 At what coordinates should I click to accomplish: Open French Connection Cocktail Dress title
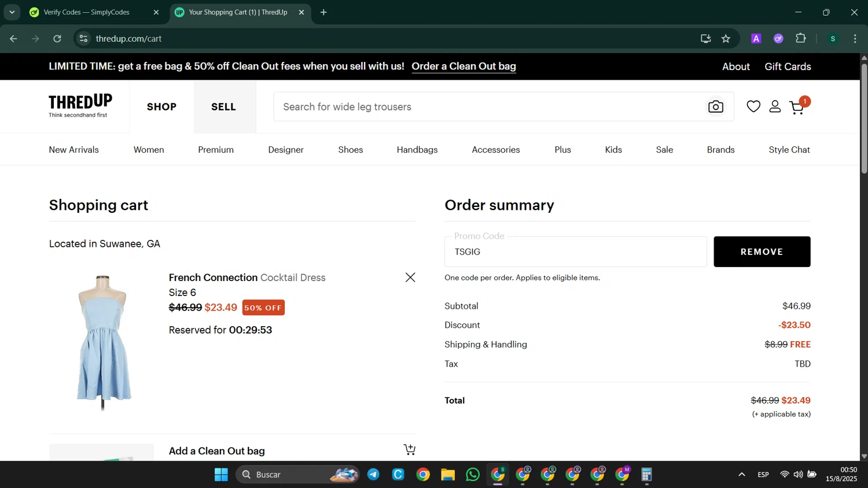[x=247, y=278]
